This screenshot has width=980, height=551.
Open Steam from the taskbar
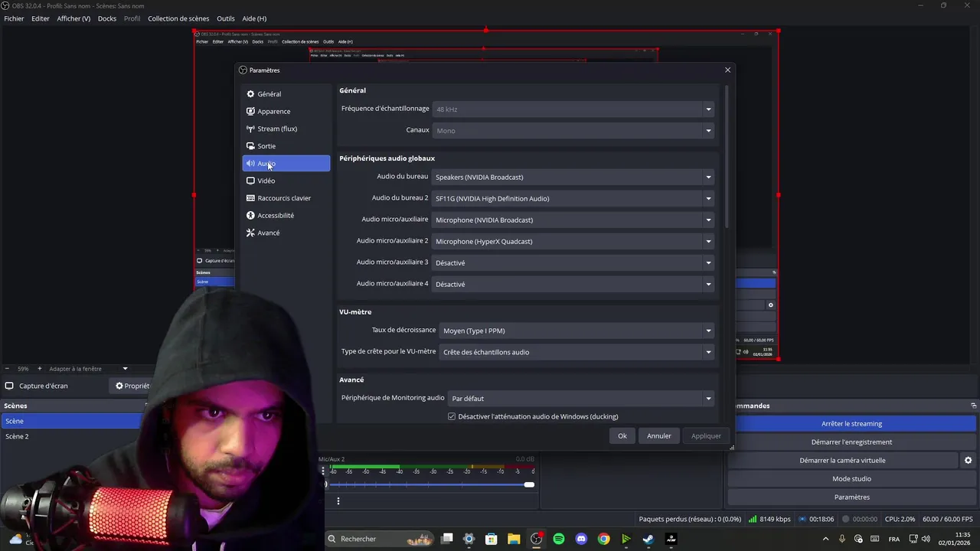648,539
